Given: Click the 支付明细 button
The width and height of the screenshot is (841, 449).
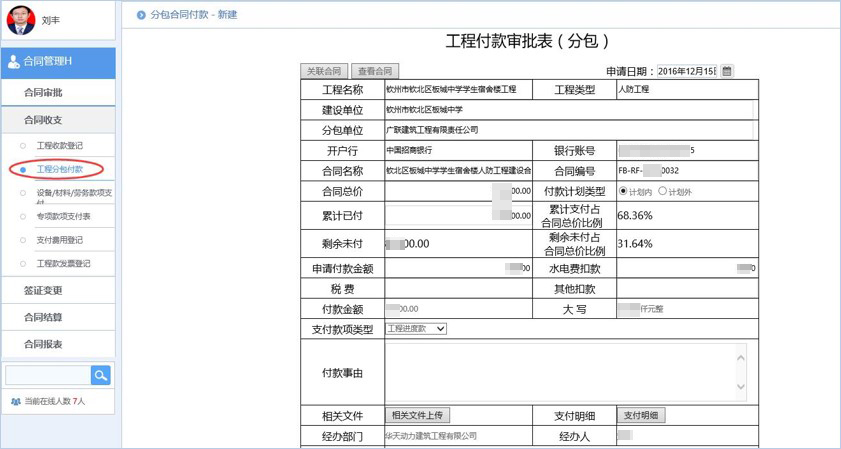Looking at the screenshot, I should tap(640, 416).
